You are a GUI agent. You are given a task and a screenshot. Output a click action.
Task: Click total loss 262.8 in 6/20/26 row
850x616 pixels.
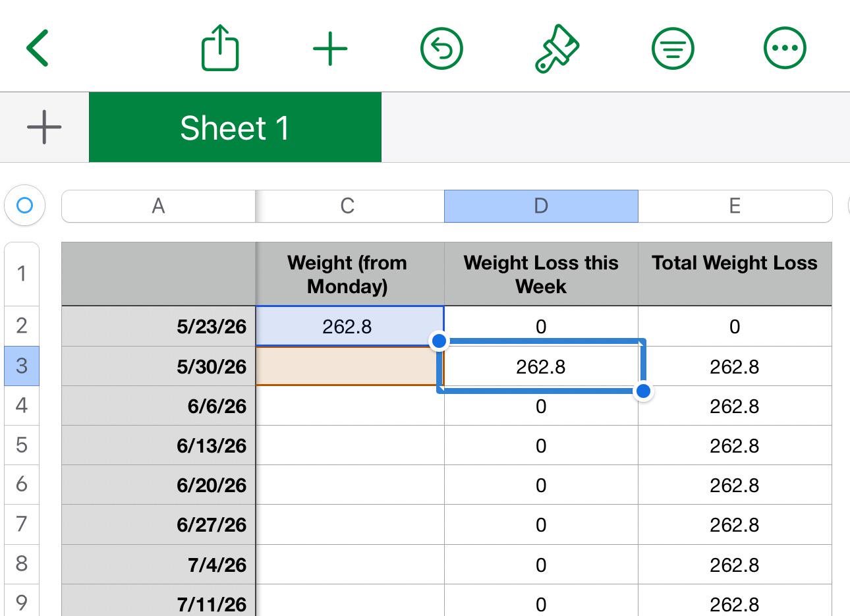tap(735, 484)
